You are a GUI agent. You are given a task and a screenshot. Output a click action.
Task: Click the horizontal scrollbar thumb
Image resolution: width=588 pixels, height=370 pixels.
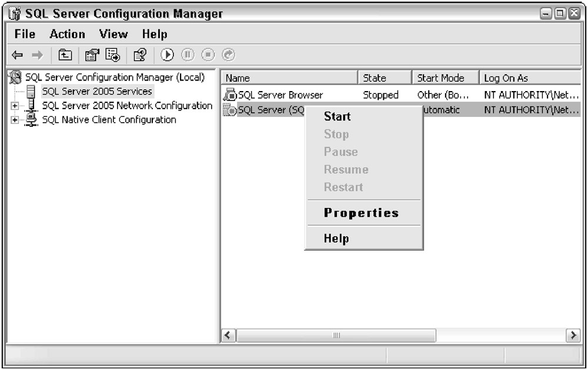point(336,335)
